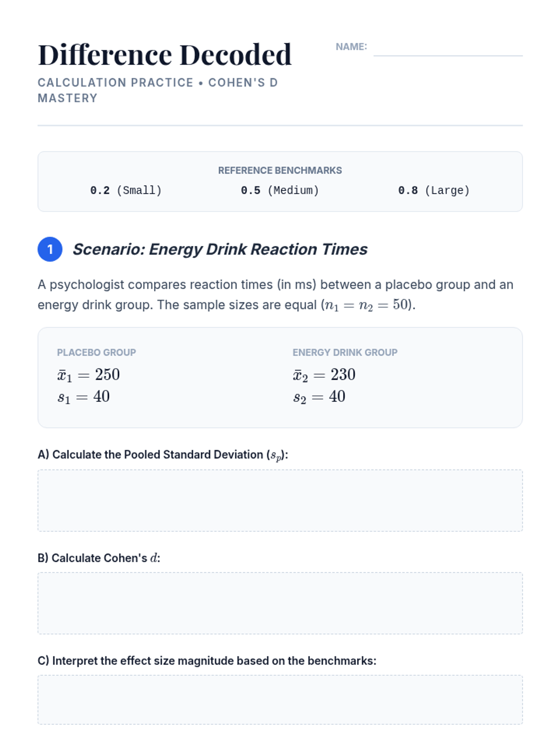Viewport: 560px width, 747px height.
Task: Click the Cohen's d answer box
Action: click(280, 603)
